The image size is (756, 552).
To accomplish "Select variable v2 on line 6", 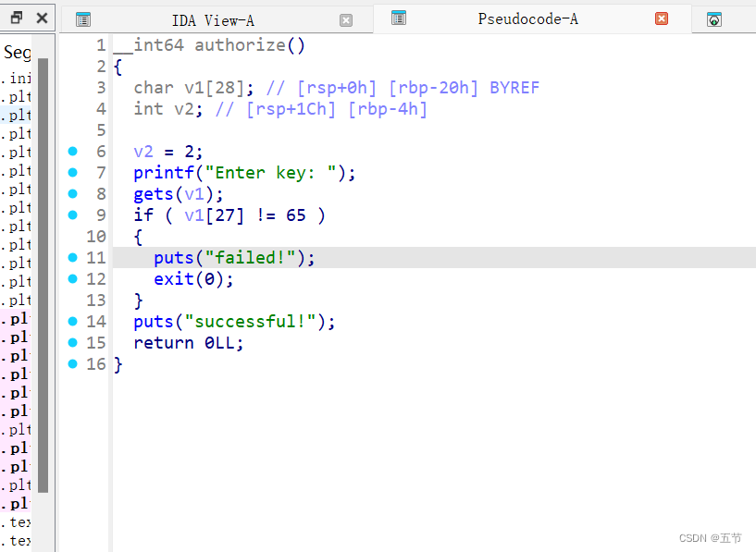I will 143,152.
